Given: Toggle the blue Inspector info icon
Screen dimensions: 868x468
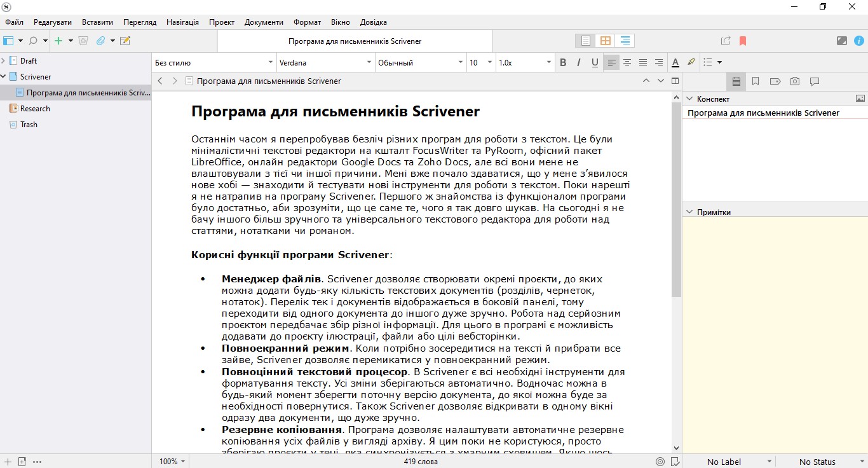Looking at the screenshot, I should coord(859,41).
